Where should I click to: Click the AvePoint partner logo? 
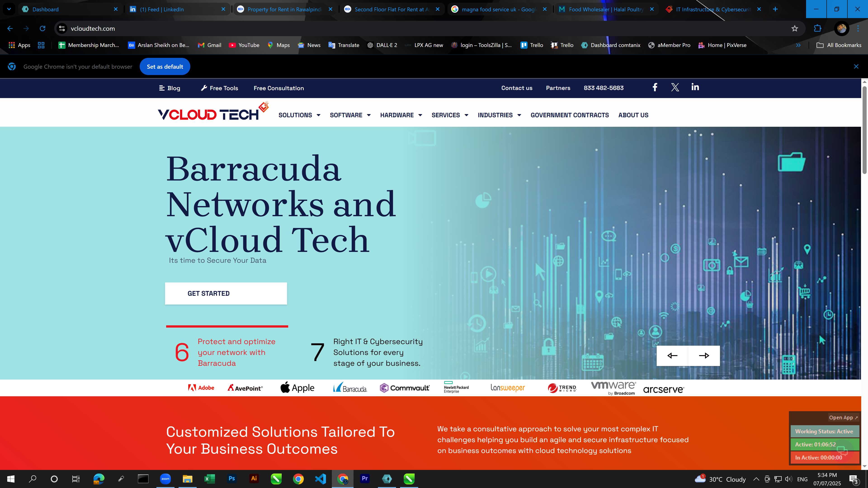(x=245, y=388)
